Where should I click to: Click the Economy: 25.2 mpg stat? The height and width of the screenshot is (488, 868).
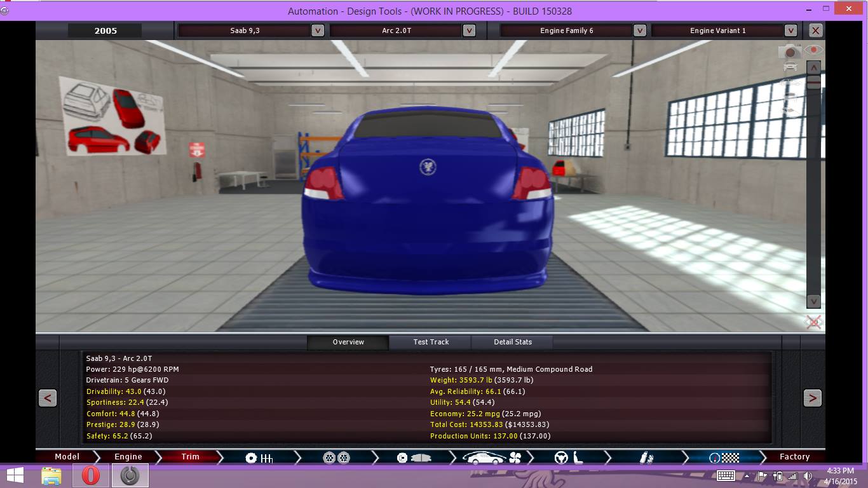point(486,414)
